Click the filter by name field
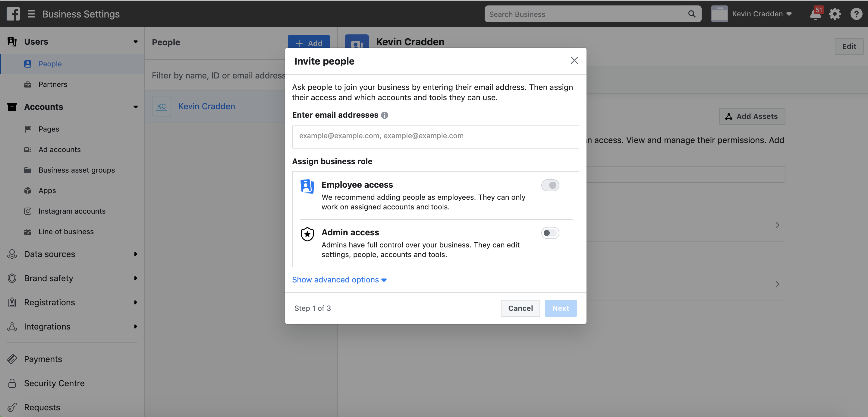The image size is (868, 417). (x=218, y=75)
